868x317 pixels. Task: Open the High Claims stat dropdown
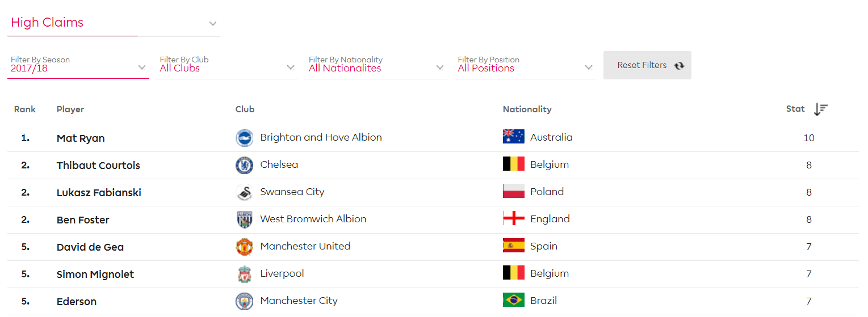(x=114, y=23)
